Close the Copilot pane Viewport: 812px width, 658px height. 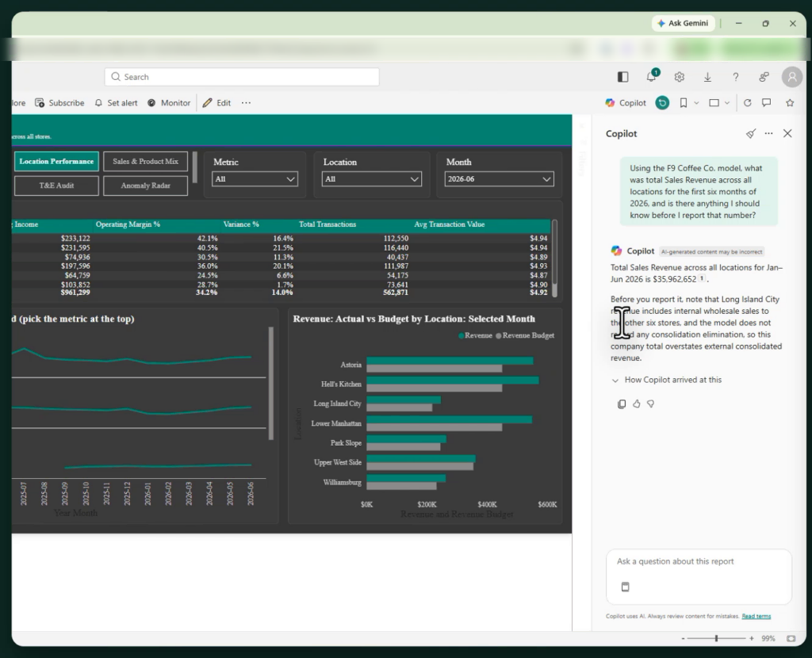tap(787, 133)
